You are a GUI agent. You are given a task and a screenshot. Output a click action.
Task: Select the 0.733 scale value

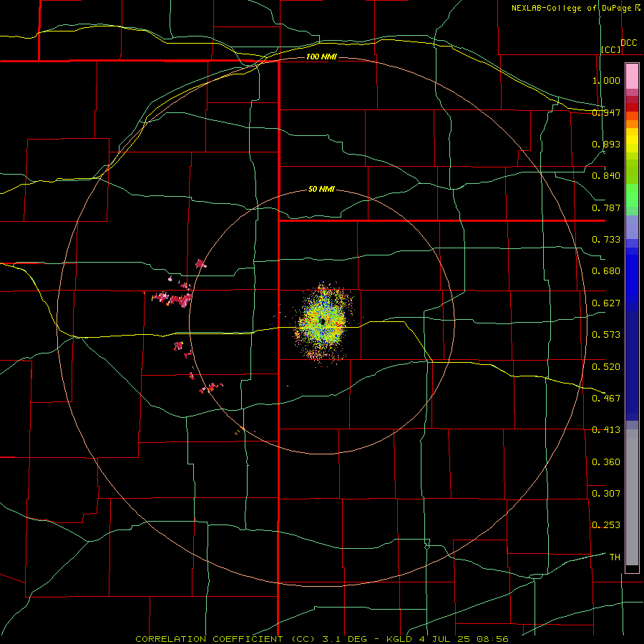pos(606,240)
